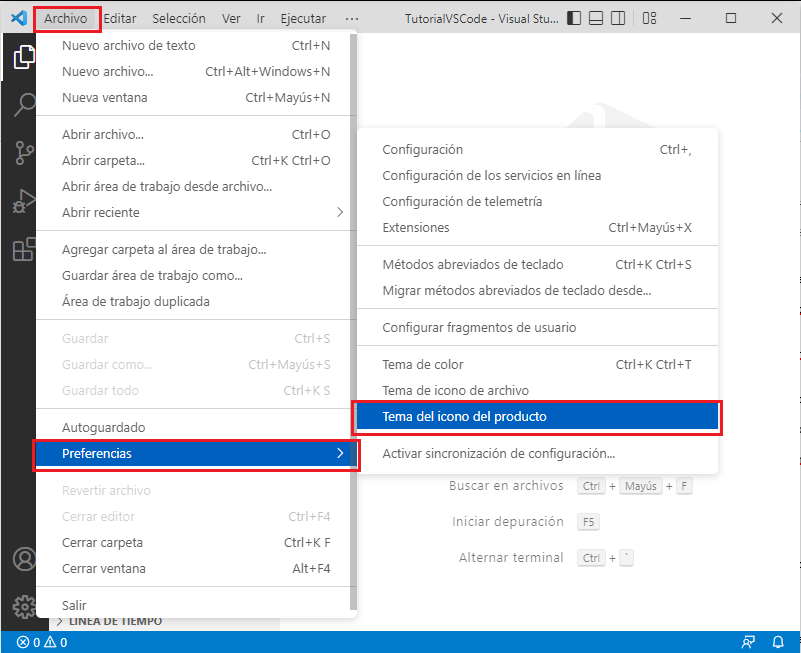
Task: Click the Buscar en archivos hint text
Action: (x=506, y=486)
